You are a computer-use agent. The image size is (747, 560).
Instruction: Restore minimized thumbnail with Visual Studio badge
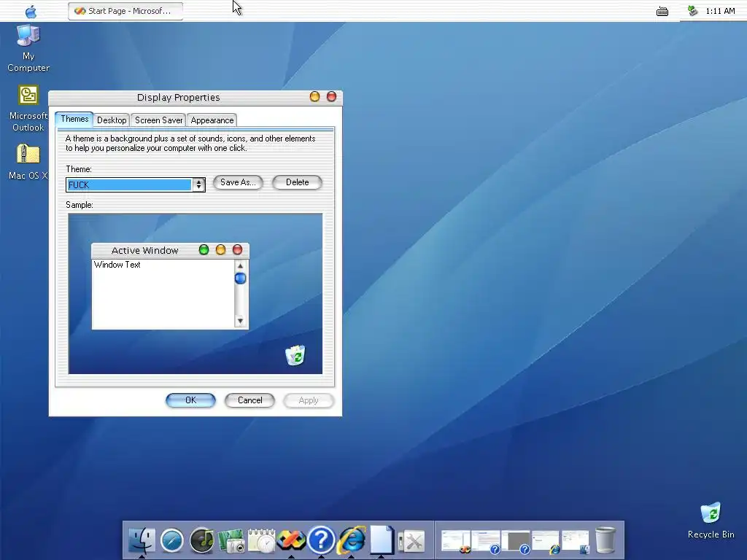tap(456, 542)
